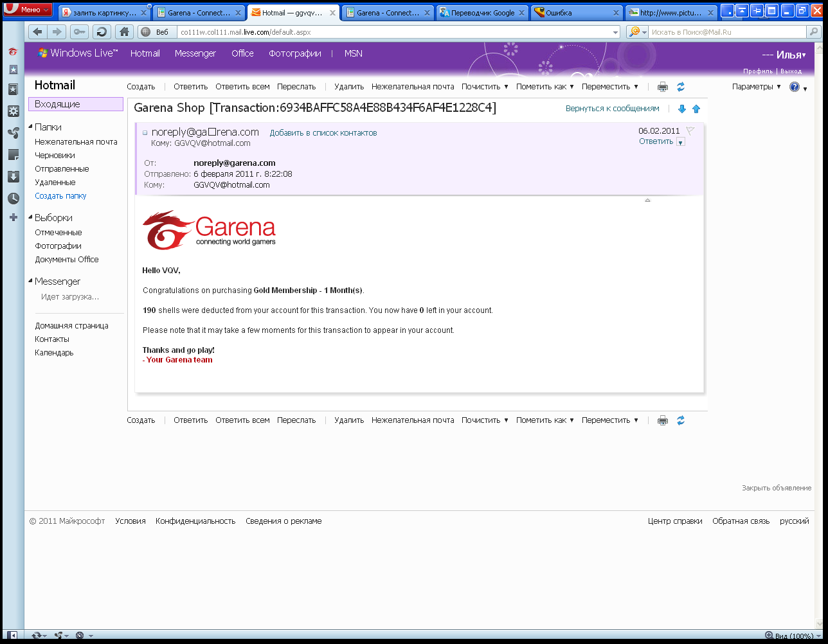
Task: Open the address bar history dropdown
Action: 616,32
